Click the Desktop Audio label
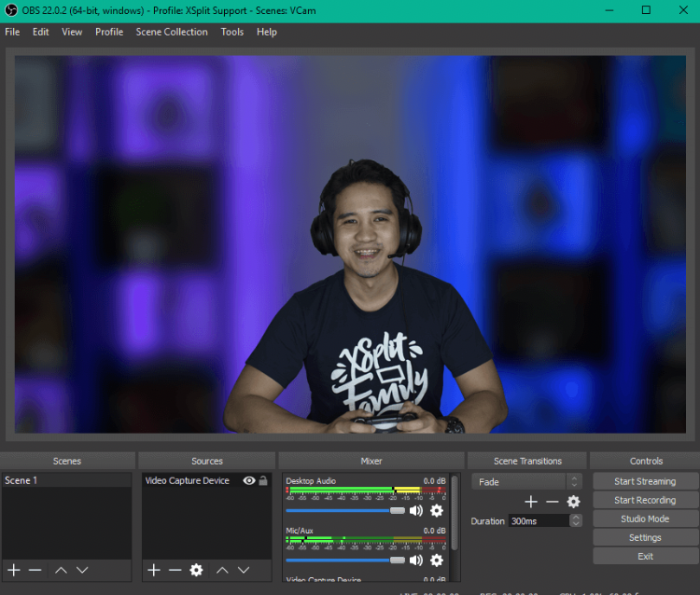 pyautogui.click(x=311, y=481)
